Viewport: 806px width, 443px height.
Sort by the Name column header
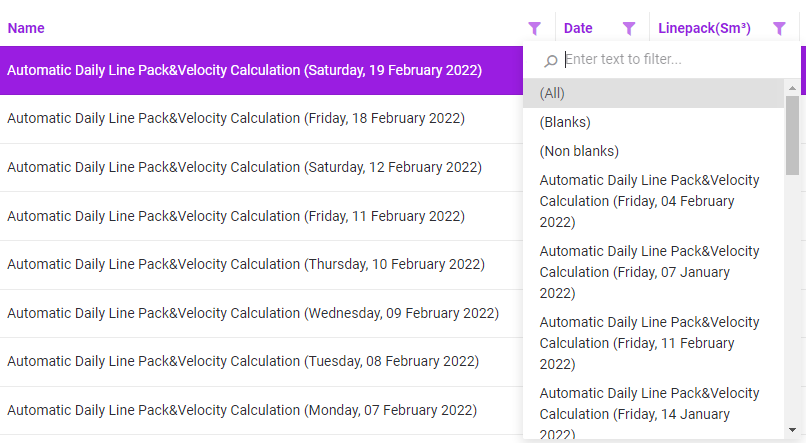26,29
